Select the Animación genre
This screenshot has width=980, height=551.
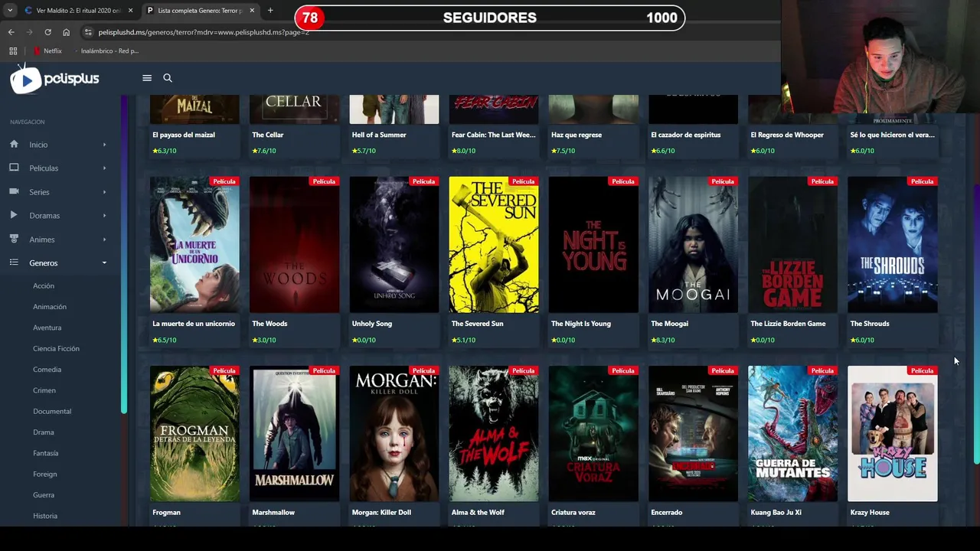[x=50, y=307]
